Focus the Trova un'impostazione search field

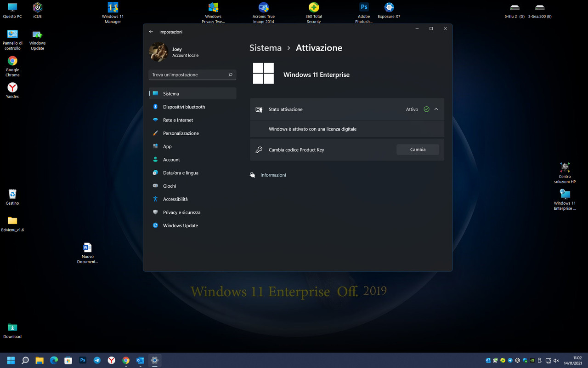pyautogui.click(x=192, y=75)
